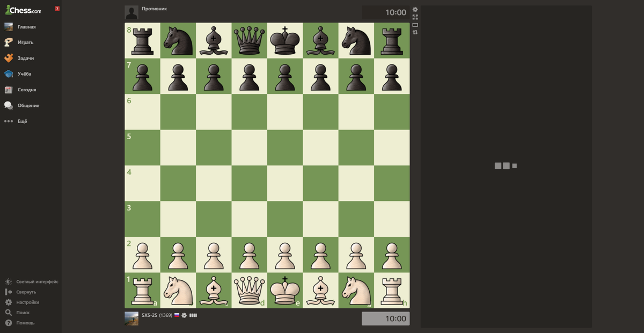Click the connection strength bars icon
The image size is (644, 333).
pyautogui.click(x=193, y=315)
